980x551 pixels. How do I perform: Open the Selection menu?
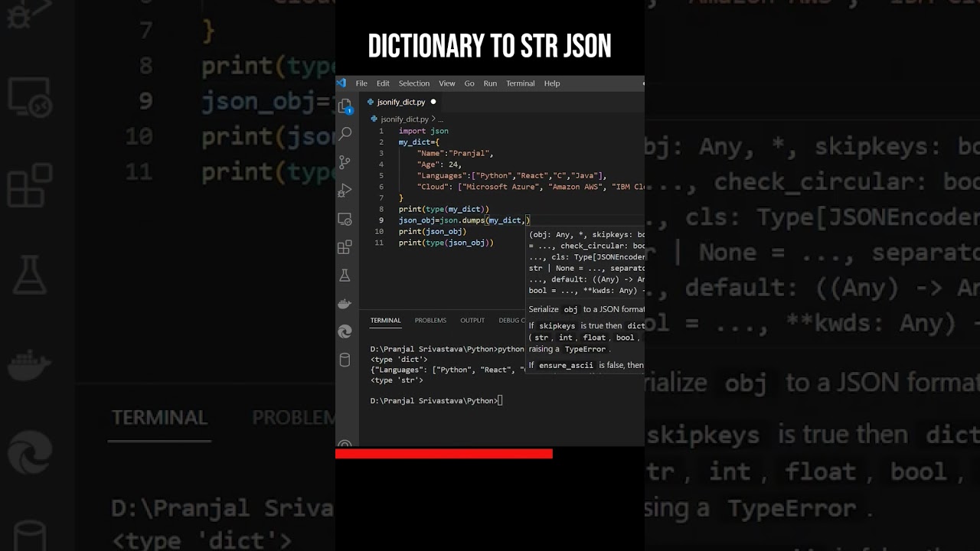click(414, 83)
